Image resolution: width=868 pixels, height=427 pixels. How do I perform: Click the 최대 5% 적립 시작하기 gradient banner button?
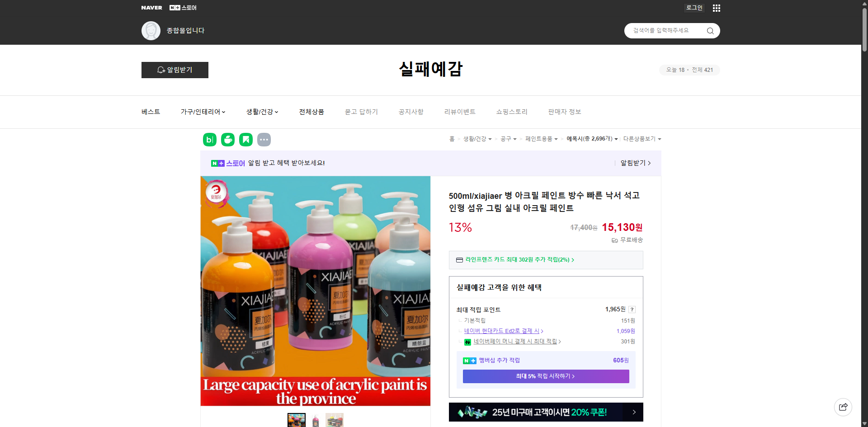(x=546, y=376)
